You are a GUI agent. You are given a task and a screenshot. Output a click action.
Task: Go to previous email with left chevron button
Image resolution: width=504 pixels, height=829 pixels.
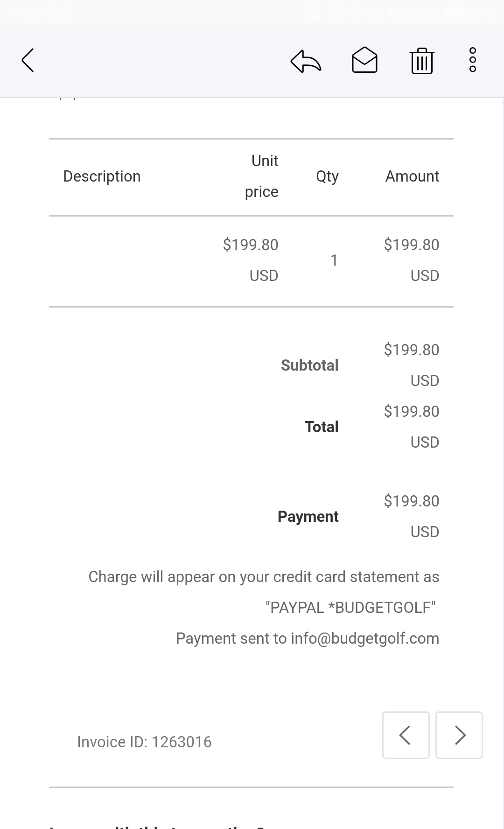click(x=406, y=735)
